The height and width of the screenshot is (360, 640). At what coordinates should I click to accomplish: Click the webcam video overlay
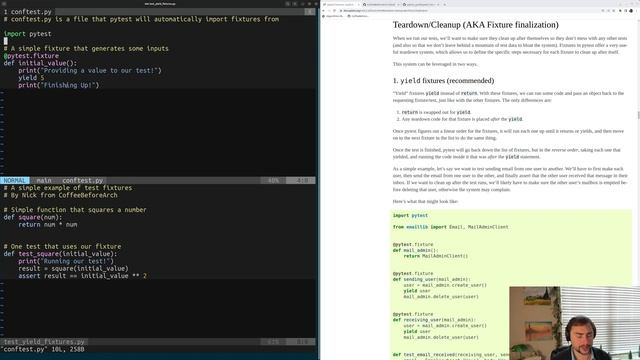574,323
